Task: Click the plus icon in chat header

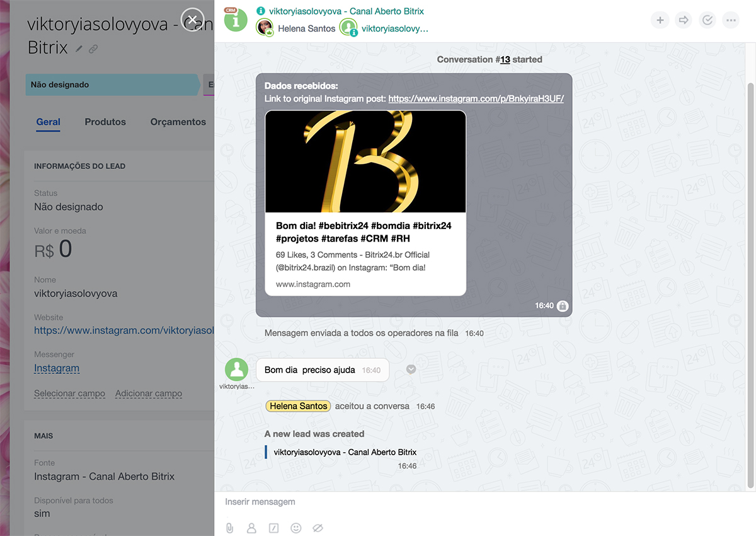Action: point(660,20)
